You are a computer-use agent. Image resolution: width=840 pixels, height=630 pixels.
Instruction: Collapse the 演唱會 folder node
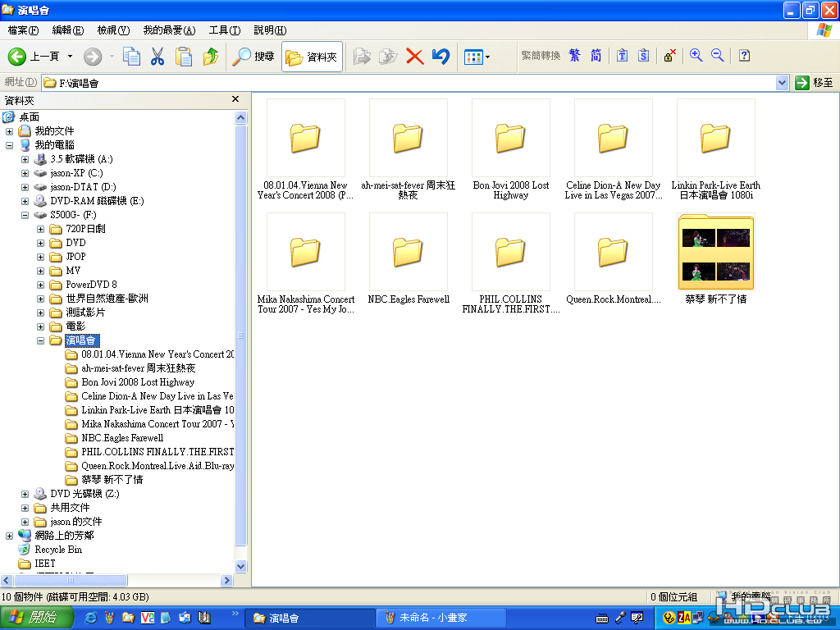[41, 340]
